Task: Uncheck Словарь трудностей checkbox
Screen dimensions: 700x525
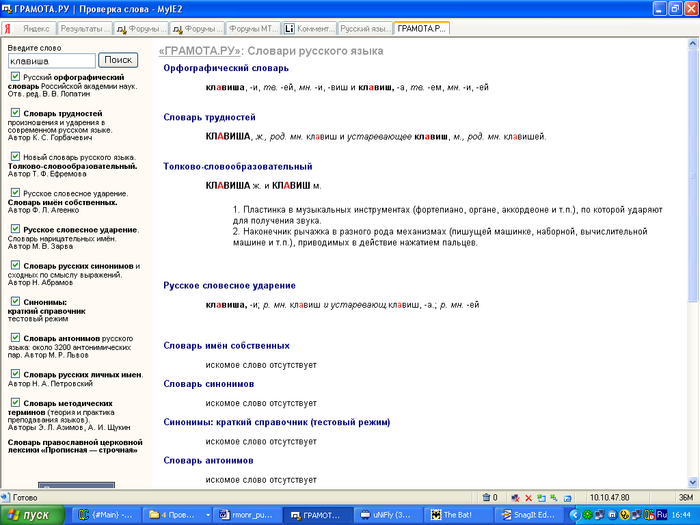Action: (15, 112)
